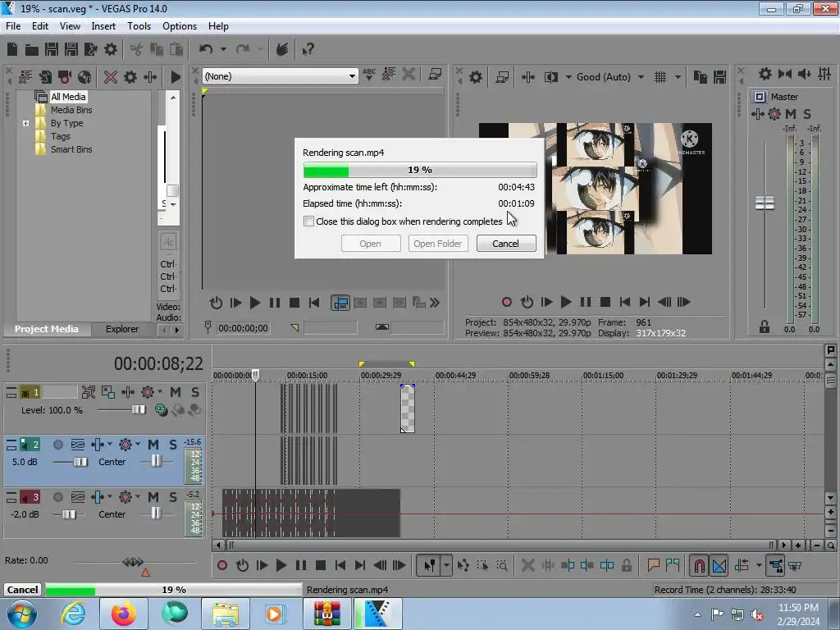This screenshot has width=840, height=630.
Task: Click the preview overlays grid icon
Action: [660, 77]
